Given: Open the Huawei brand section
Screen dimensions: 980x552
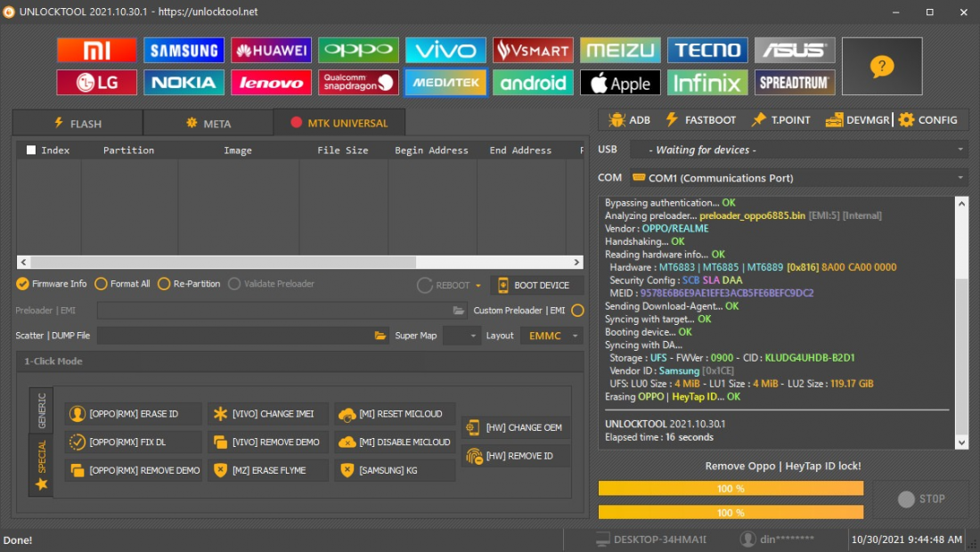Looking at the screenshot, I should 271,50.
